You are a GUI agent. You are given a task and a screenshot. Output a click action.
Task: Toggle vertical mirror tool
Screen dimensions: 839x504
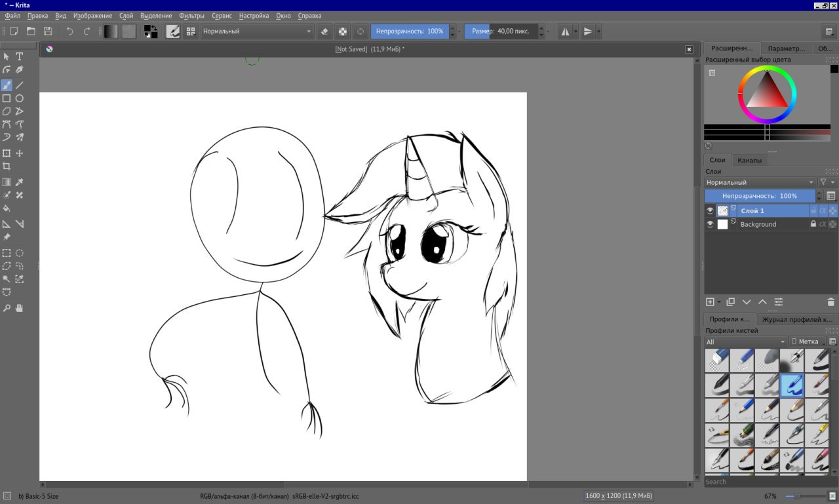click(588, 31)
